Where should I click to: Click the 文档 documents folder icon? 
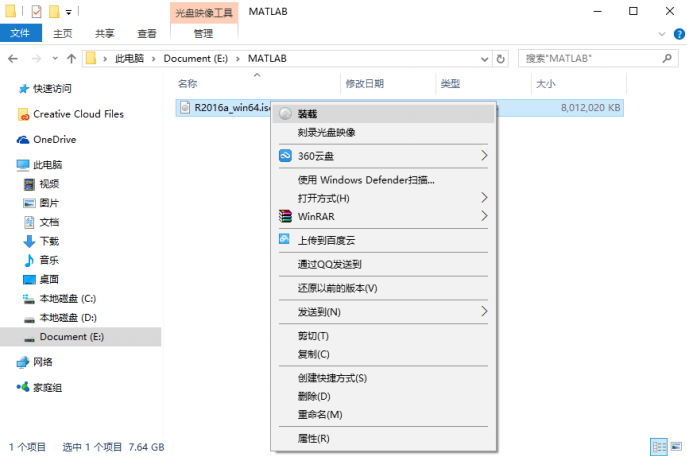pos(29,222)
